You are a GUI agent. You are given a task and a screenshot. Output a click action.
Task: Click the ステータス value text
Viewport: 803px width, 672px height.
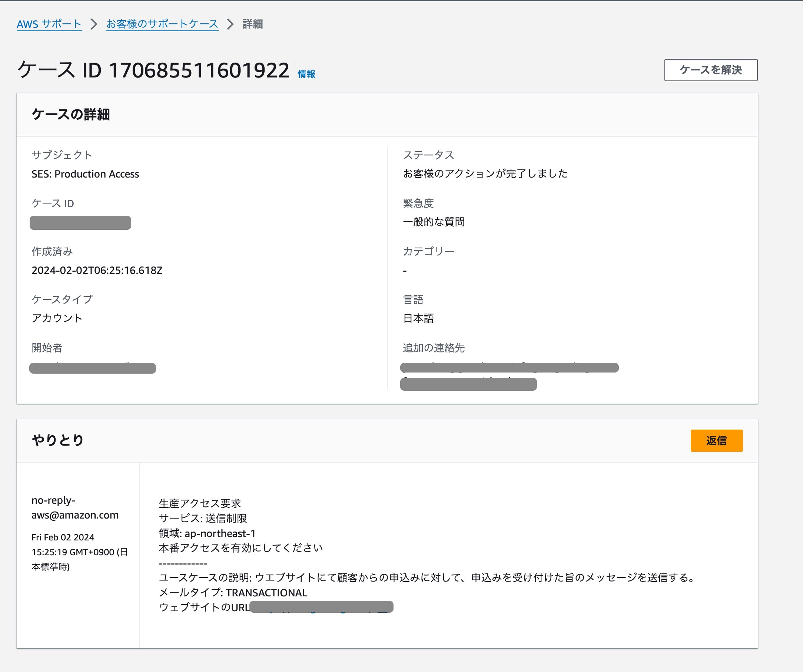click(485, 173)
